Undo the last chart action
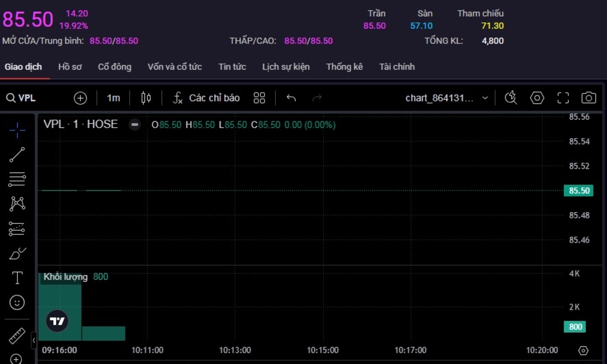Image resolution: width=607 pixels, height=364 pixels. point(291,98)
